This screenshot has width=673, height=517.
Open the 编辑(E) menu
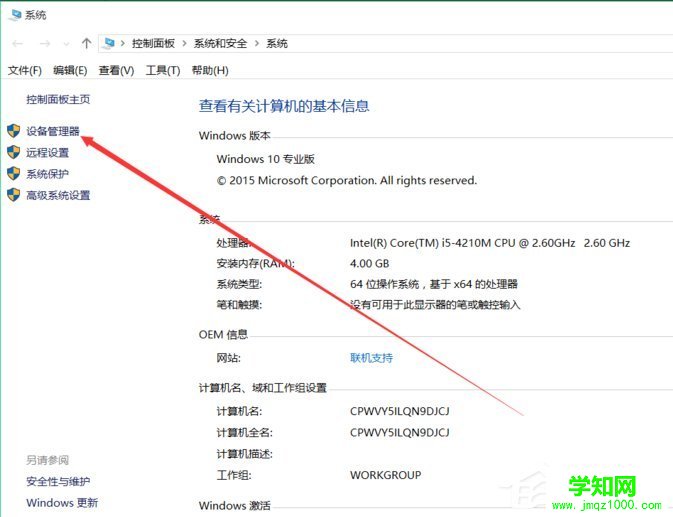coord(70,70)
